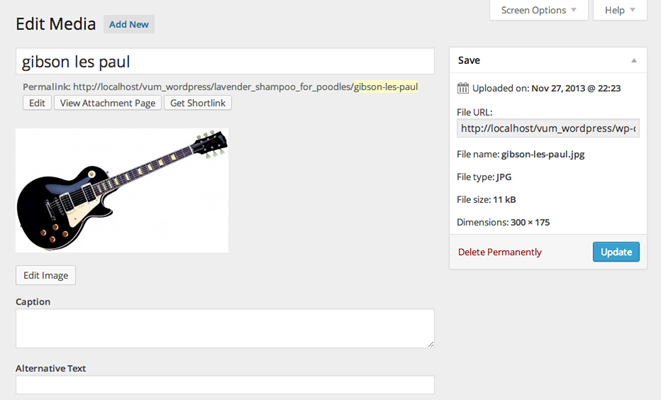Focus the Alternative Text field
661x400 pixels.
(225, 385)
